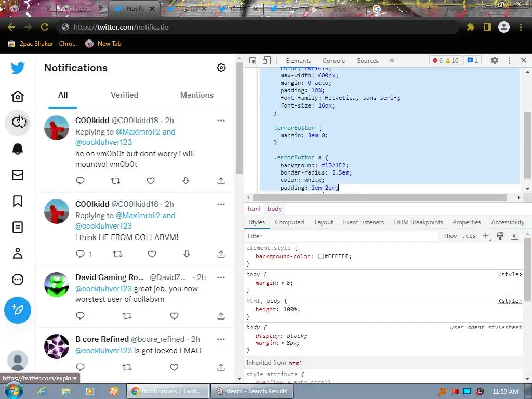This screenshot has height=399, width=532.
Task: Switch to Console tab in DevTools
Action: tap(334, 60)
